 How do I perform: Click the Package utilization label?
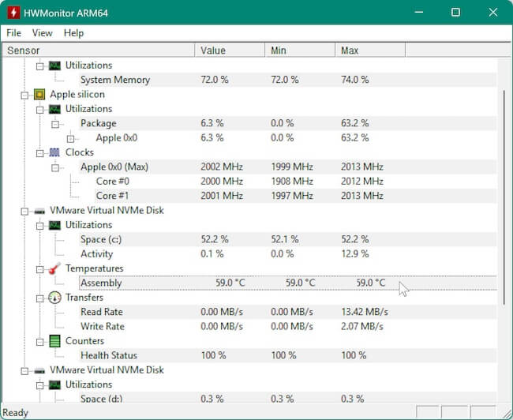(99, 123)
